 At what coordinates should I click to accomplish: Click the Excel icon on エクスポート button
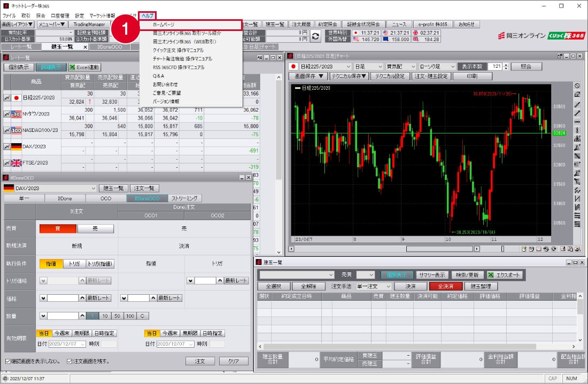pos(491,275)
